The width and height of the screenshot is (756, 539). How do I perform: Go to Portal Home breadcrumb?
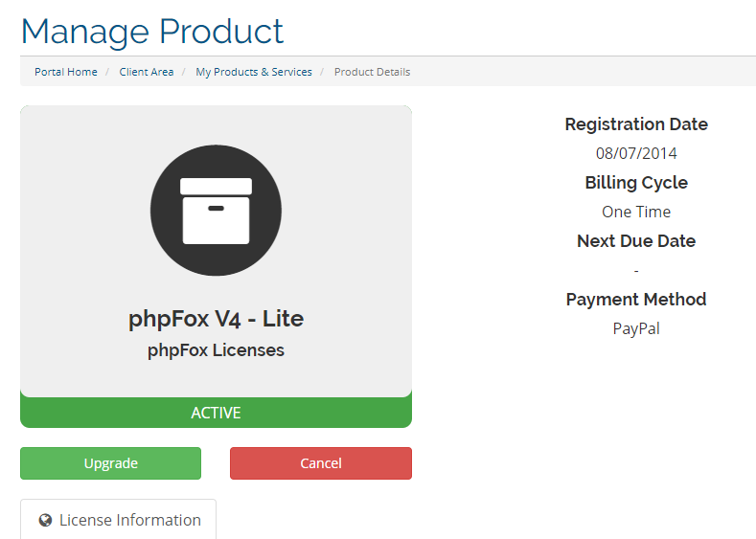[66, 72]
